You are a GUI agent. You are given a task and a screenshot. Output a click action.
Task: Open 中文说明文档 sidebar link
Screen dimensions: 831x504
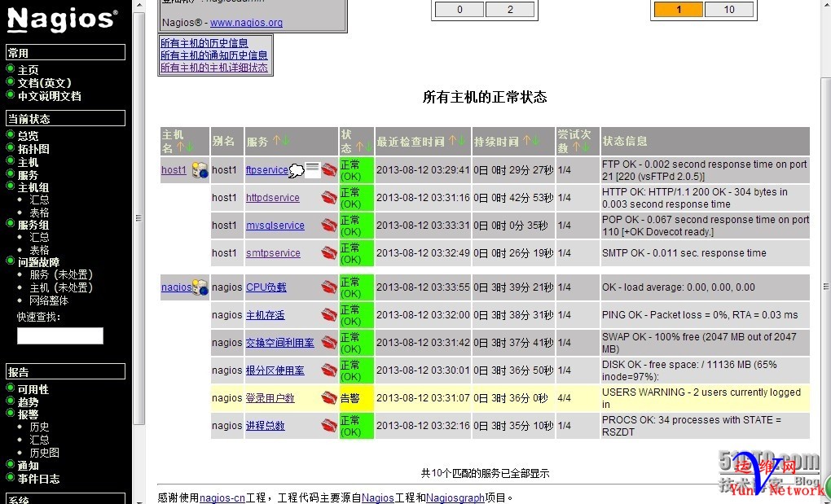49,96
